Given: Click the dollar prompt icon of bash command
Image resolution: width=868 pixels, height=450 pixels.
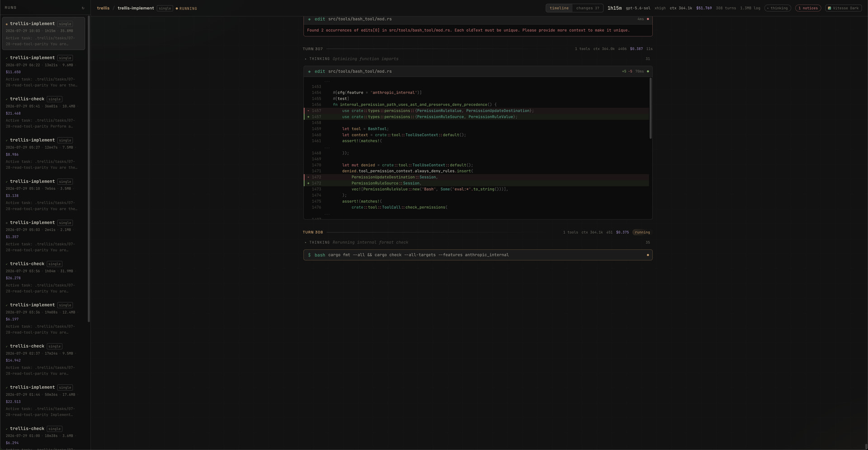Looking at the screenshot, I should point(309,255).
